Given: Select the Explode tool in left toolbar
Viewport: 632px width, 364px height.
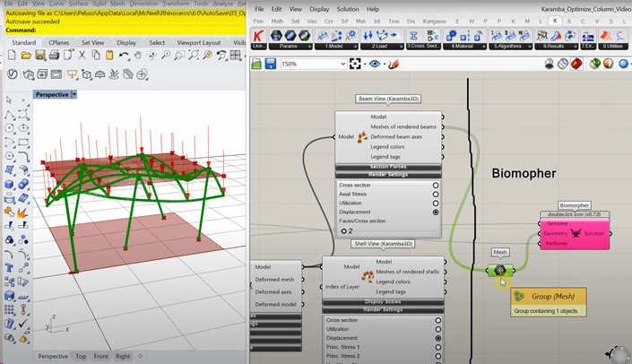Looking at the screenshot, I should coord(23,212).
